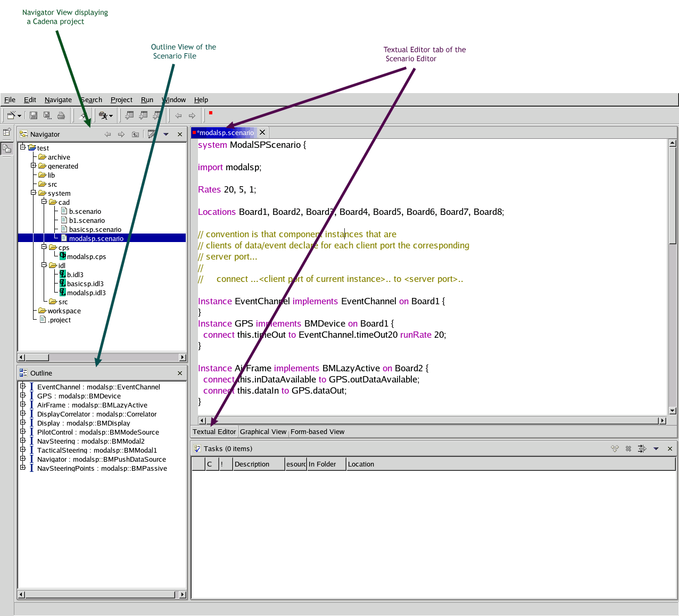Click the New Task icon in Tasks panel
This screenshot has height=616, width=679.
pyautogui.click(x=615, y=449)
